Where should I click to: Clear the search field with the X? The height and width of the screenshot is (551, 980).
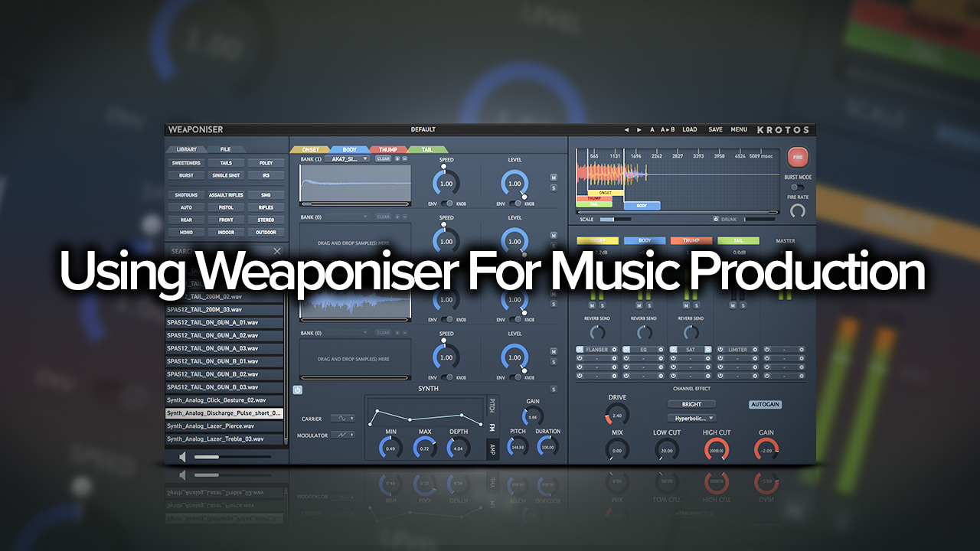point(277,251)
